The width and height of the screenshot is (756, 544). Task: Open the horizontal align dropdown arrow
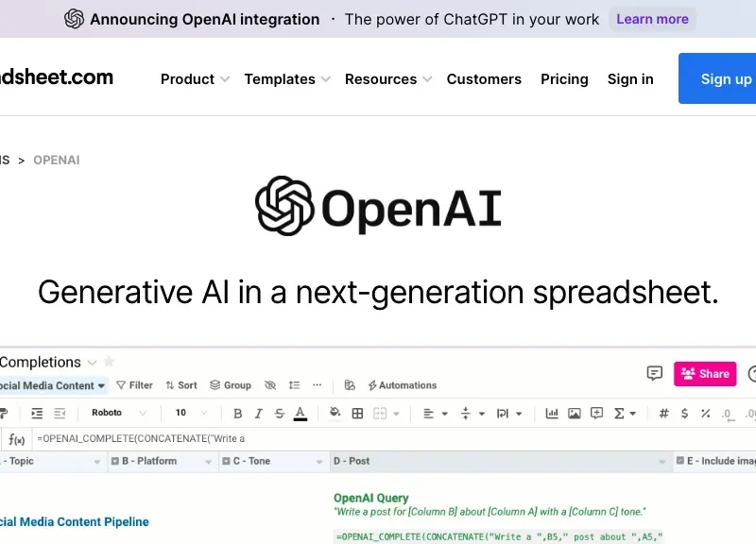[x=444, y=414]
